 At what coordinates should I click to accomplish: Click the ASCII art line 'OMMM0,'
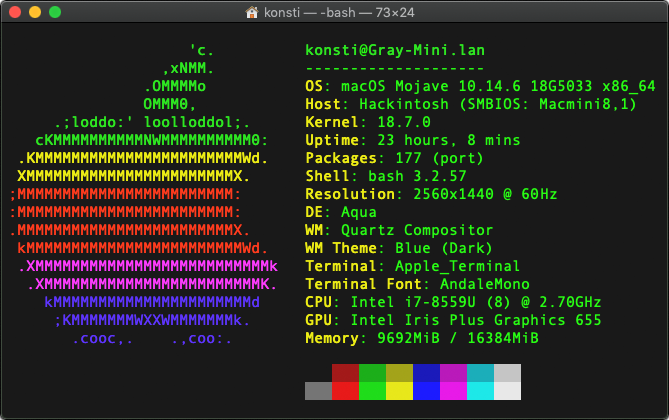tap(169, 104)
